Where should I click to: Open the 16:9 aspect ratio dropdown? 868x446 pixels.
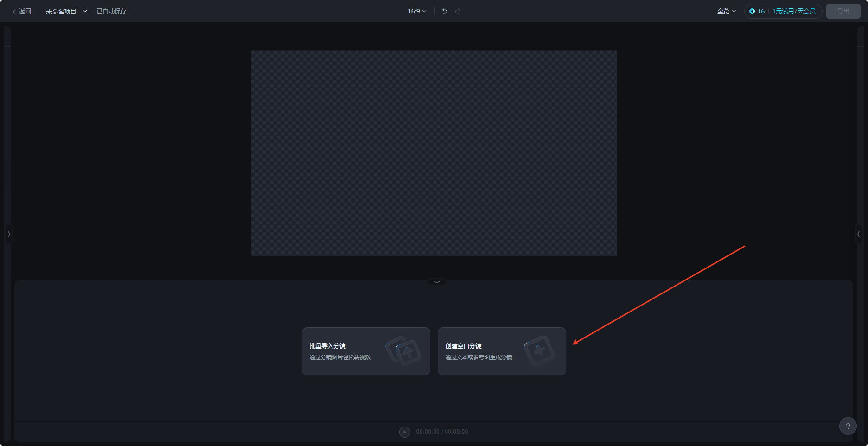coord(417,11)
